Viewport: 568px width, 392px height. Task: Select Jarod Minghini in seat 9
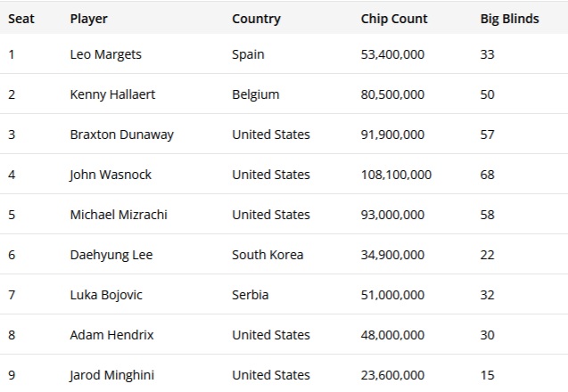click(112, 375)
